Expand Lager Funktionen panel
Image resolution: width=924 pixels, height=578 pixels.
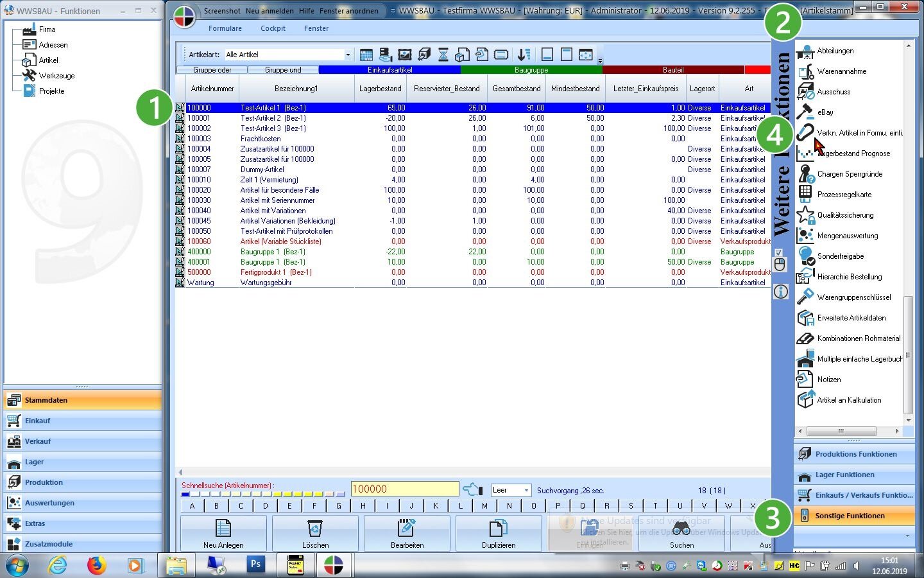click(x=854, y=475)
